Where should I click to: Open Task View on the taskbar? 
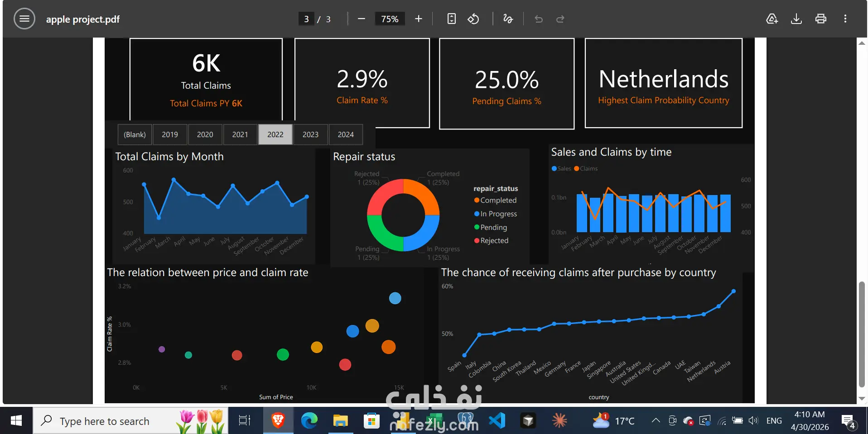pyautogui.click(x=245, y=421)
